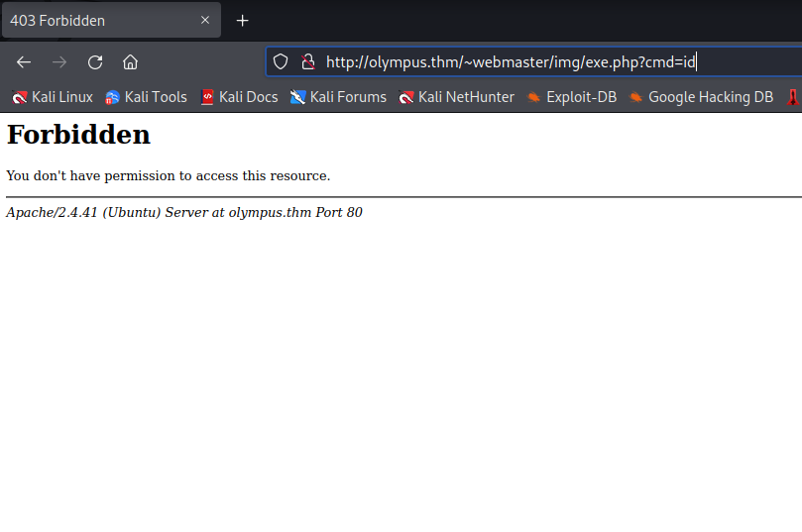Click the Apache server signature line
The height and width of the screenshot is (532, 802).
point(183,212)
